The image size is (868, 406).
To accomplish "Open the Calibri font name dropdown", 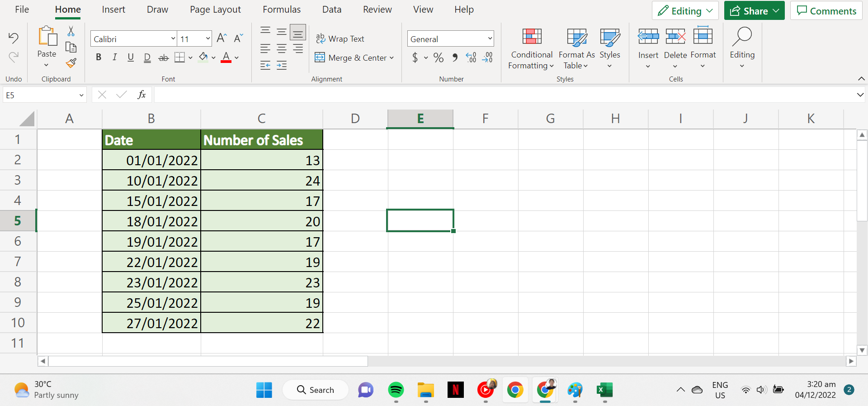I will (173, 39).
